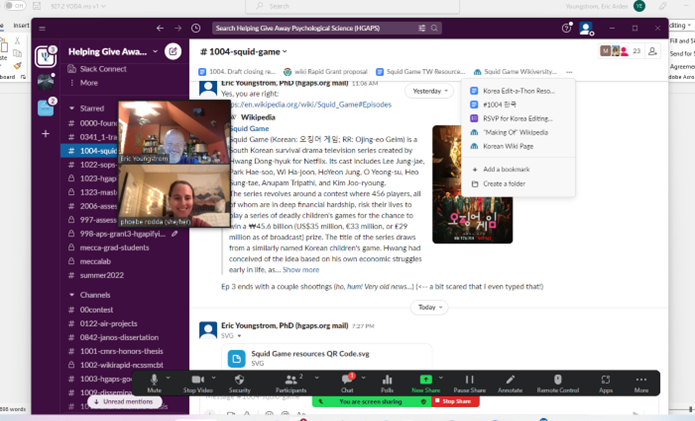695x421 pixels.
Task: Open Slack history clock icon
Action: (196, 28)
